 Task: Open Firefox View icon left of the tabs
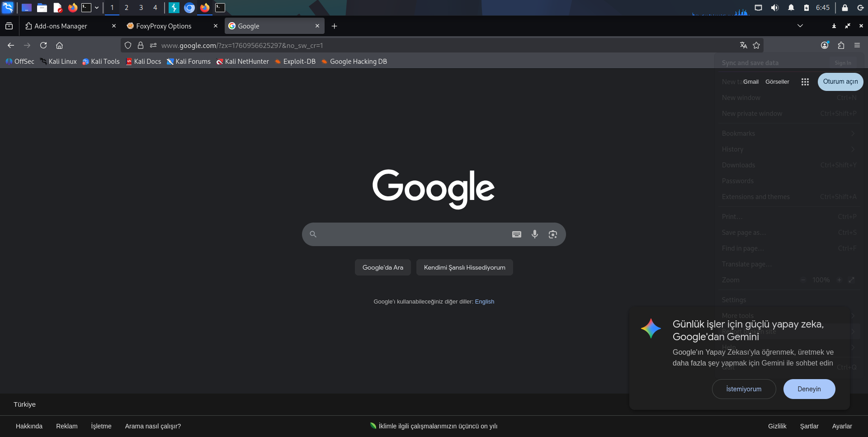9,26
